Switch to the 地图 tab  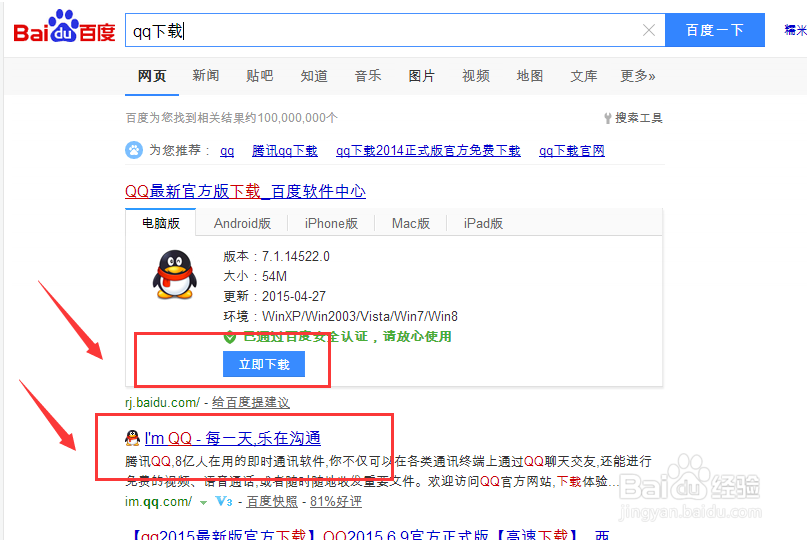click(530, 76)
